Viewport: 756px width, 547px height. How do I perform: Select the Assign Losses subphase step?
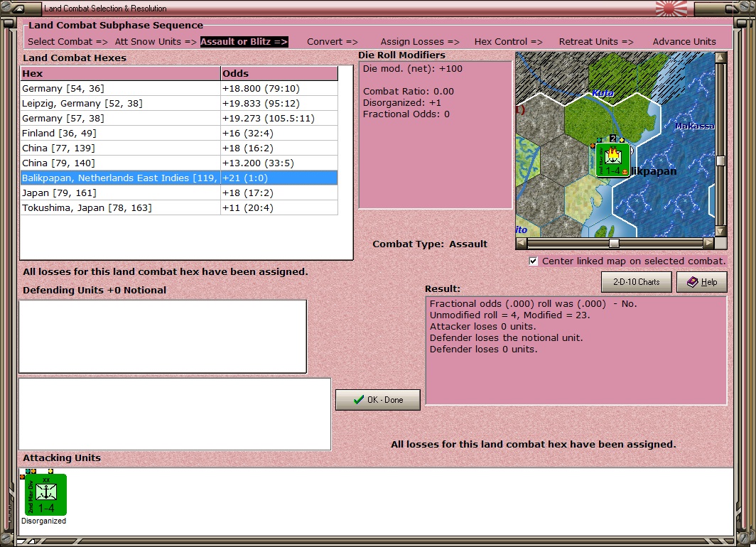pos(420,41)
